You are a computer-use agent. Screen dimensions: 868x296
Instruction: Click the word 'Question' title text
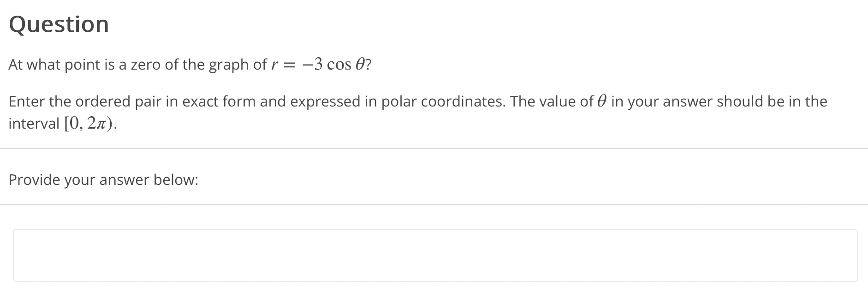pos(59,24)
